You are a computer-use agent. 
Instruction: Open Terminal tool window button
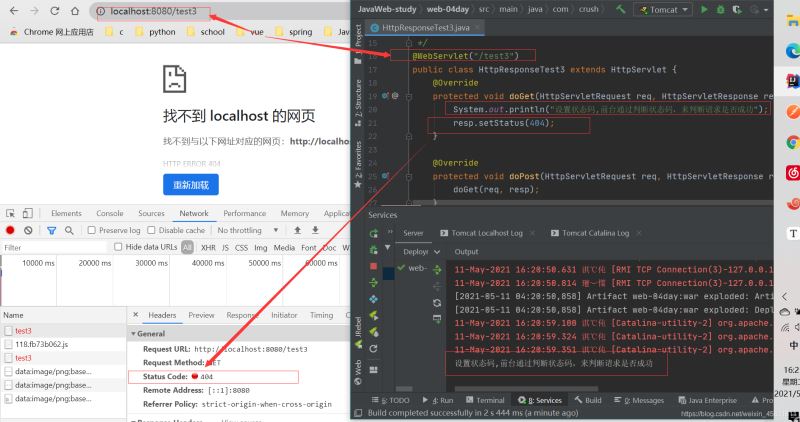pos(485,400)
